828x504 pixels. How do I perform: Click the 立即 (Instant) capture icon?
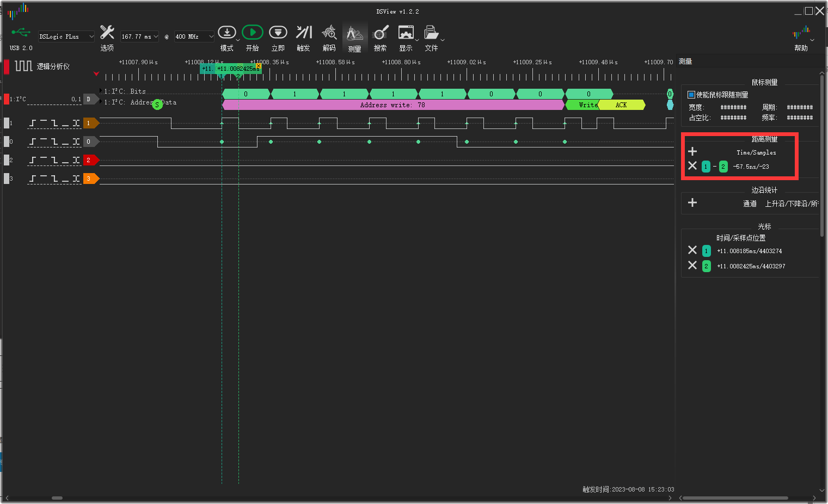pyautogui.click(x=278, y=33)
